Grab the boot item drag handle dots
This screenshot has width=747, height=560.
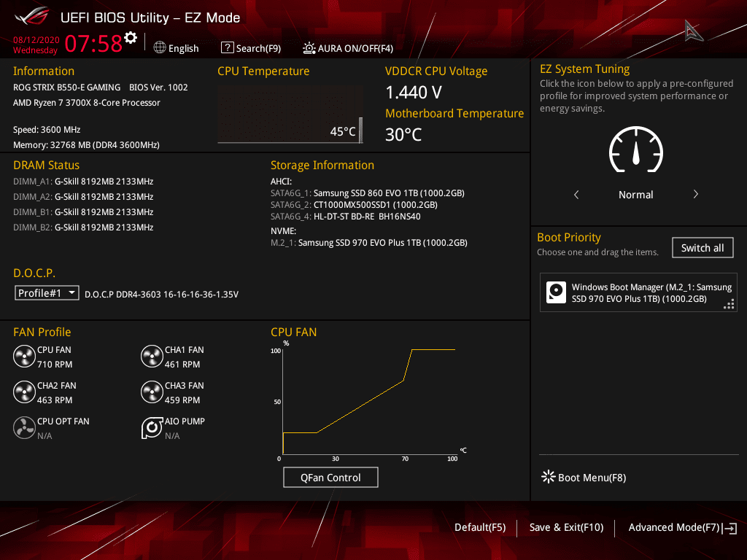[729, 304]
